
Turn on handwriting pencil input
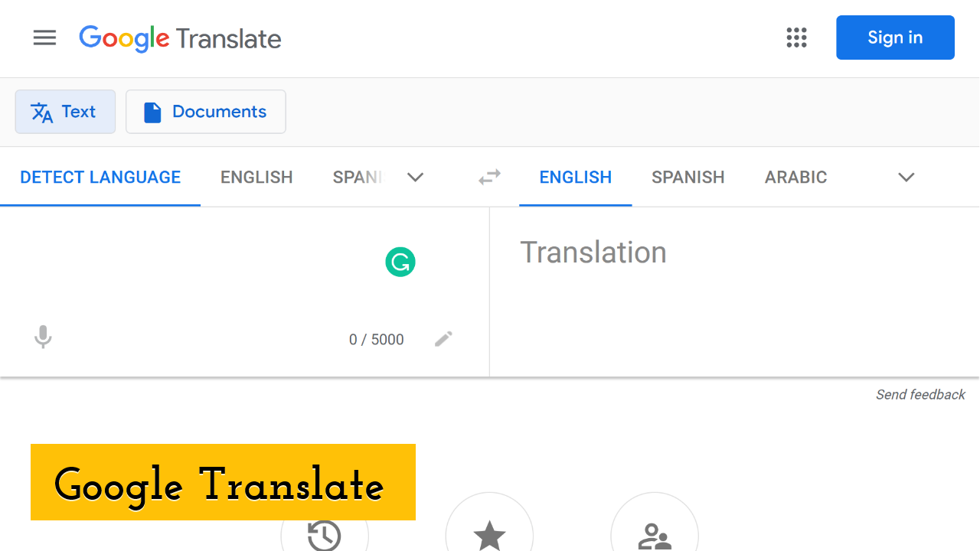coord(443,339)
